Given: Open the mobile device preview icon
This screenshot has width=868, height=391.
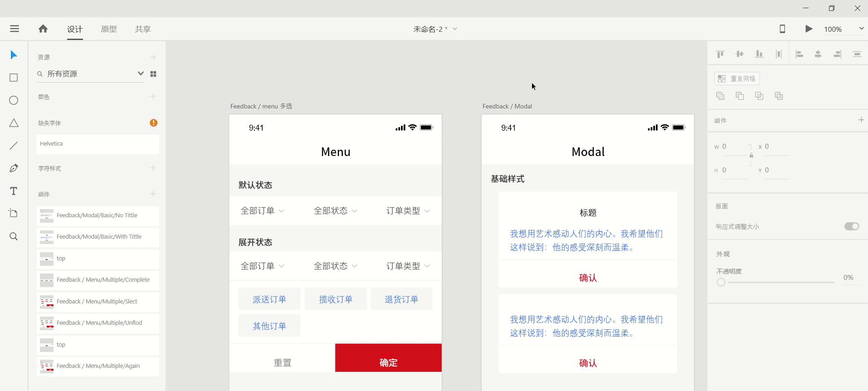Looking at the screenshot, I should pyautogui.click(x=782, y=29).
